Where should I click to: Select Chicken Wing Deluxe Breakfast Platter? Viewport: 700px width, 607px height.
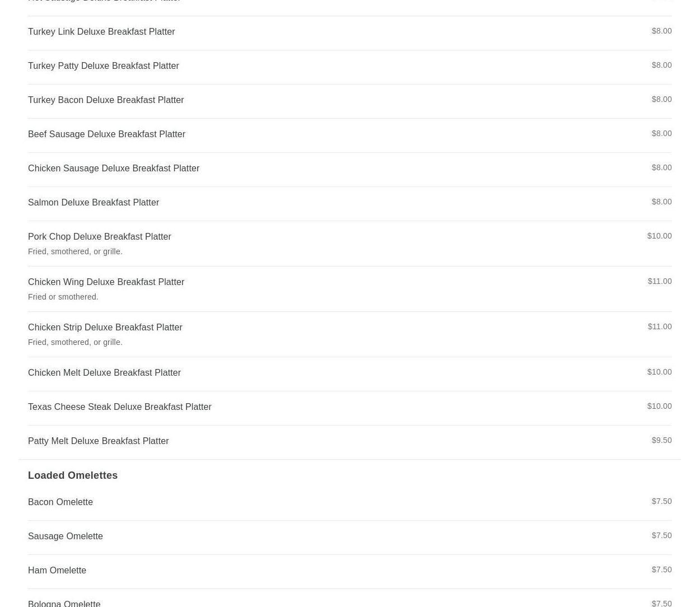click(x=349, y=289)
